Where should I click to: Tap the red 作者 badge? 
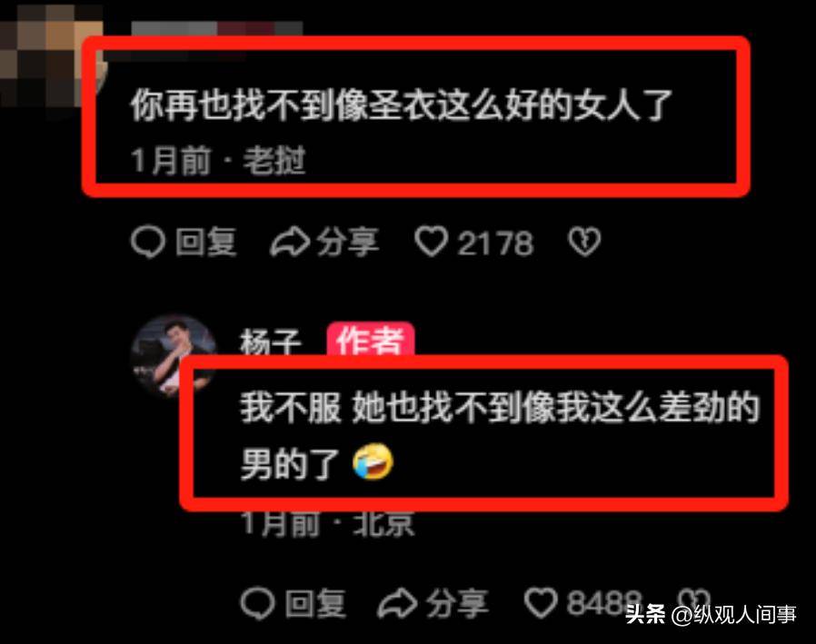pyautogui.click(x=371, y=340)
